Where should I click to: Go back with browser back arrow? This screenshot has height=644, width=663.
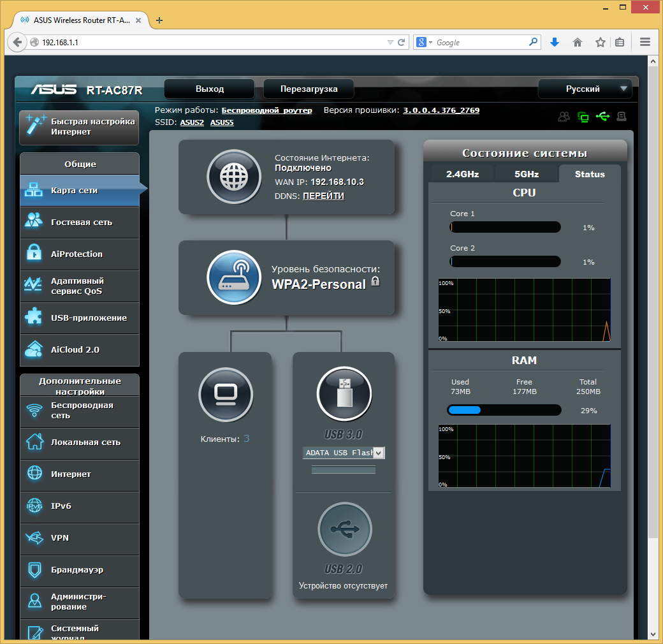[x=17, y=42]
